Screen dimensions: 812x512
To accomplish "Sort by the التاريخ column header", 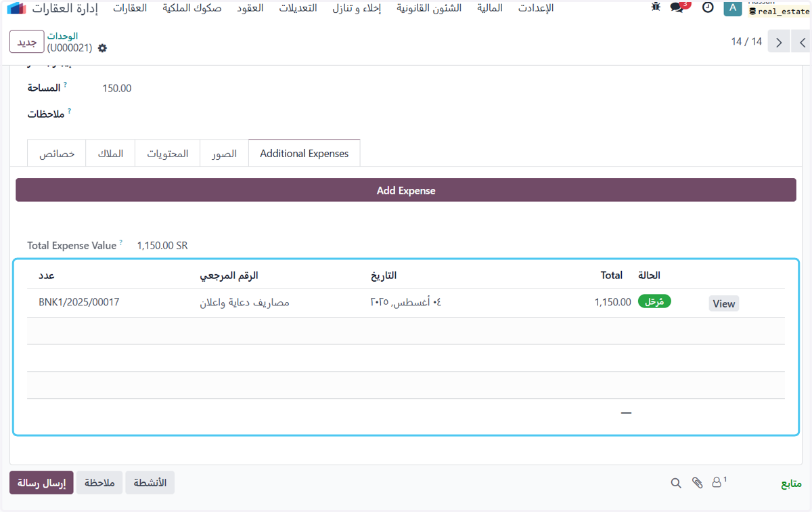I will tap(384, 276).
